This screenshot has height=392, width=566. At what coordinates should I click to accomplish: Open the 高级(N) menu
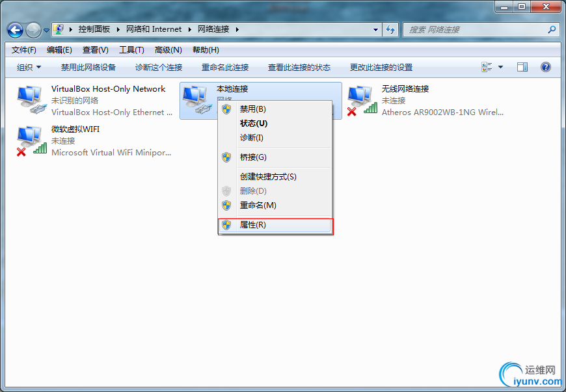coord(168,50)
